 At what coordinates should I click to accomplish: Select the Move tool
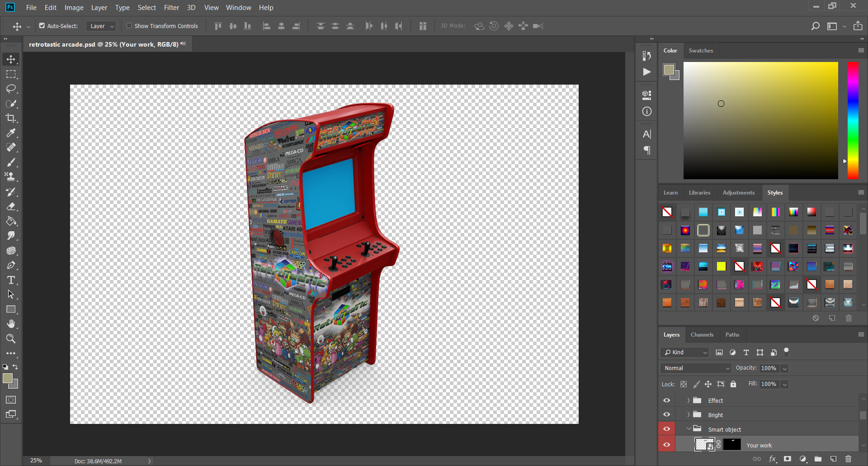pos(11,59)
